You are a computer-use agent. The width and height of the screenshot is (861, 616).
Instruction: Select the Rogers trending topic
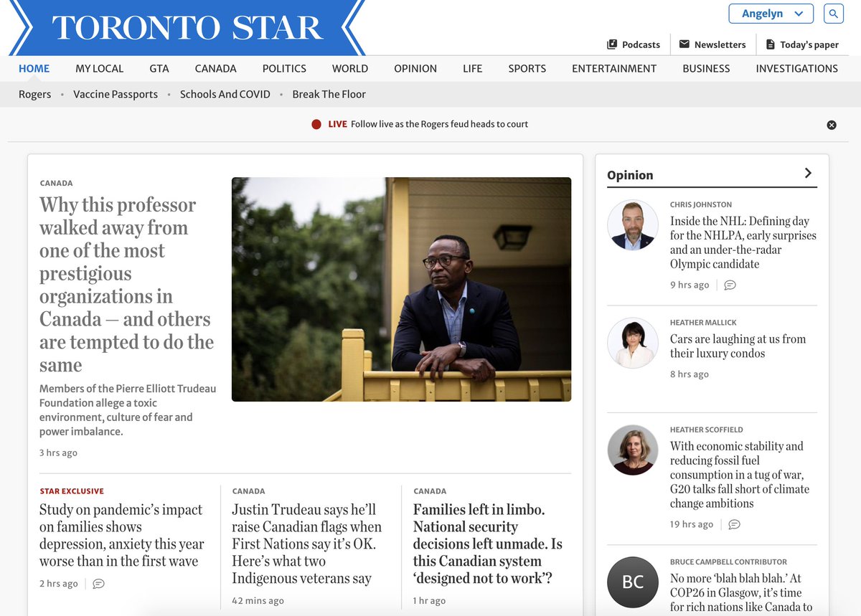(35, 94)
